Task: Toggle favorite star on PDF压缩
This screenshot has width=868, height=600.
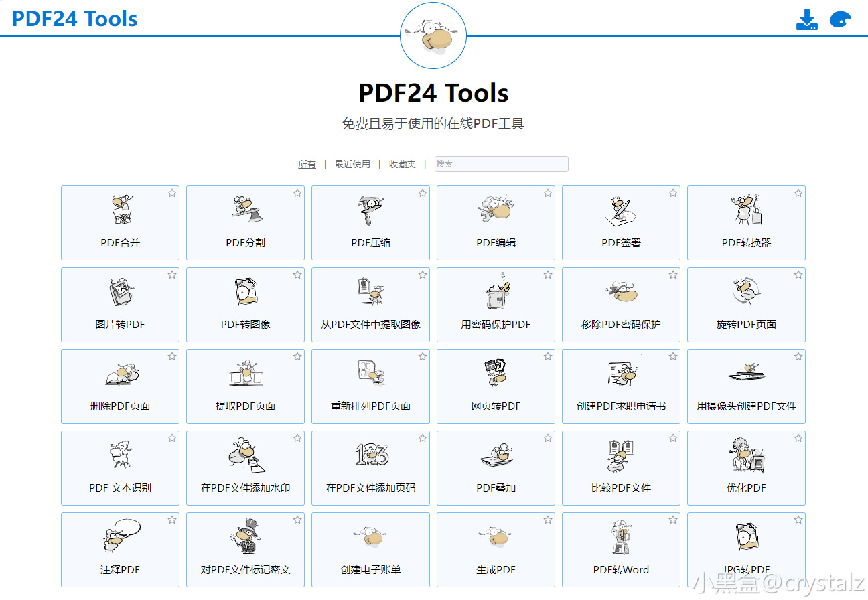Action: [x=423, y=193]
